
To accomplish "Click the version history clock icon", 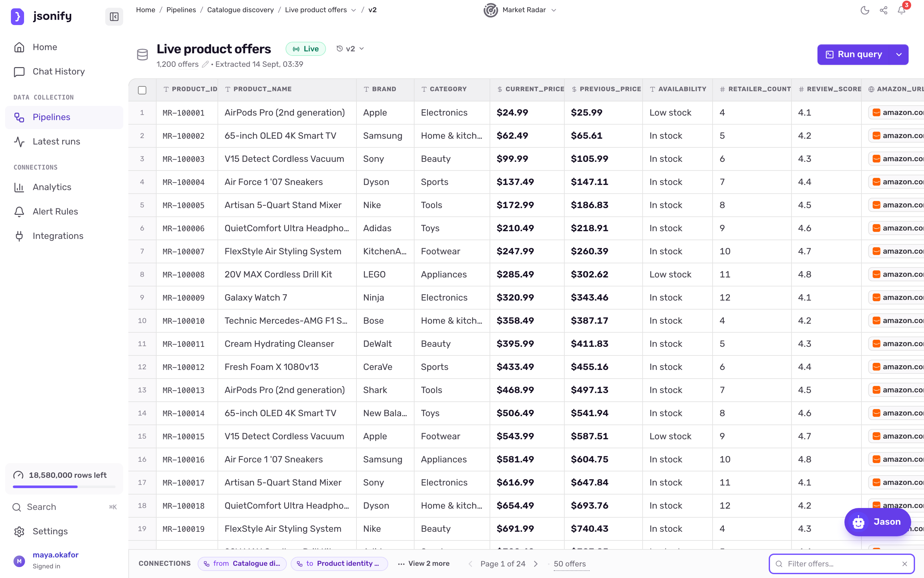I will tap(339, 48).
